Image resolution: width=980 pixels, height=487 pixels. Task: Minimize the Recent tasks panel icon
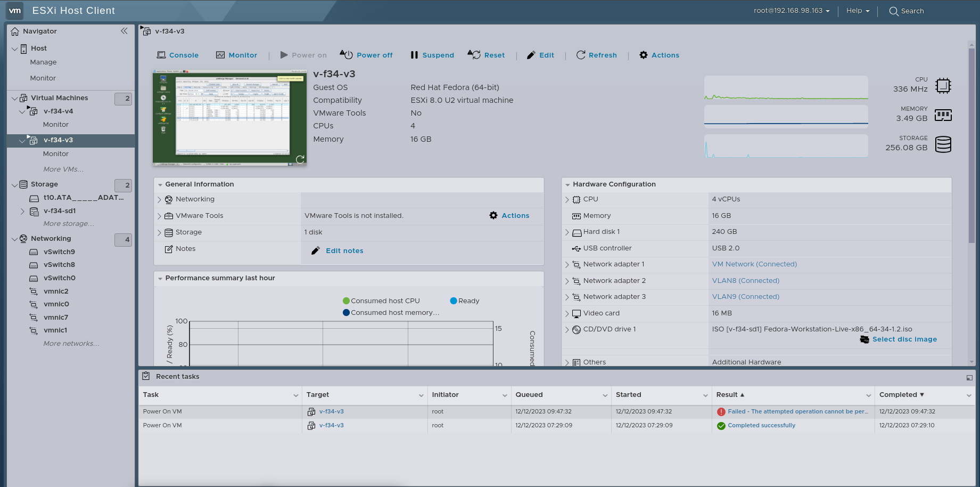click(969, 377)
